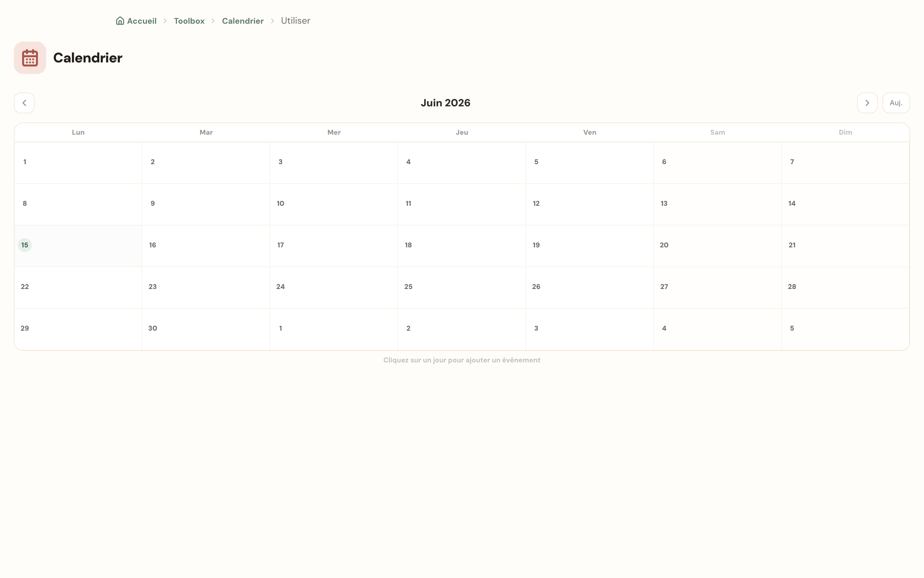
Task: Open the Calendrier breadcrumb link
Action: 243,21
